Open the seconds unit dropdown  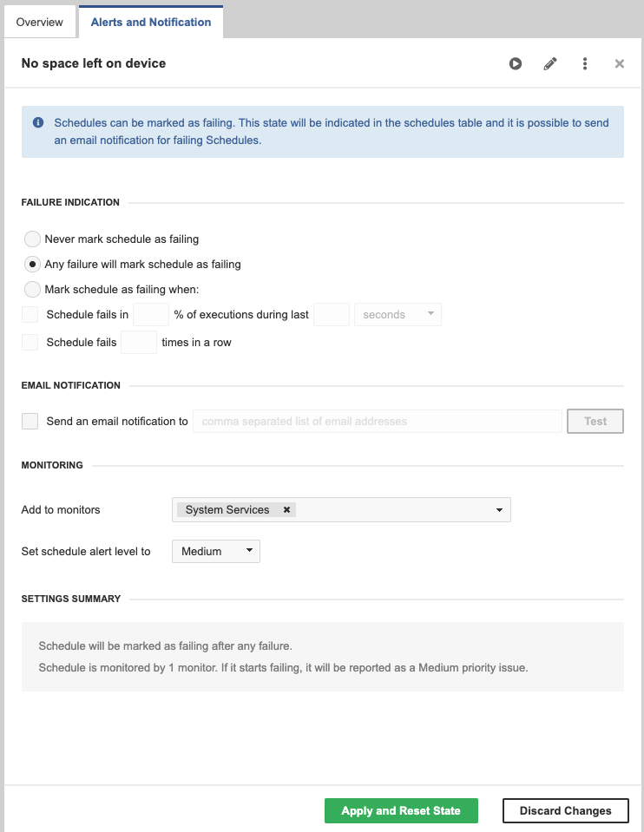(398, 314)
